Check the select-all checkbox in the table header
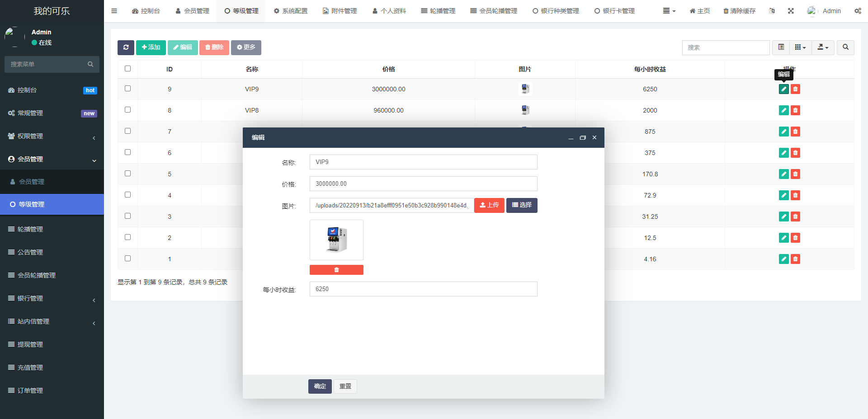 click(x=127, y=69)
